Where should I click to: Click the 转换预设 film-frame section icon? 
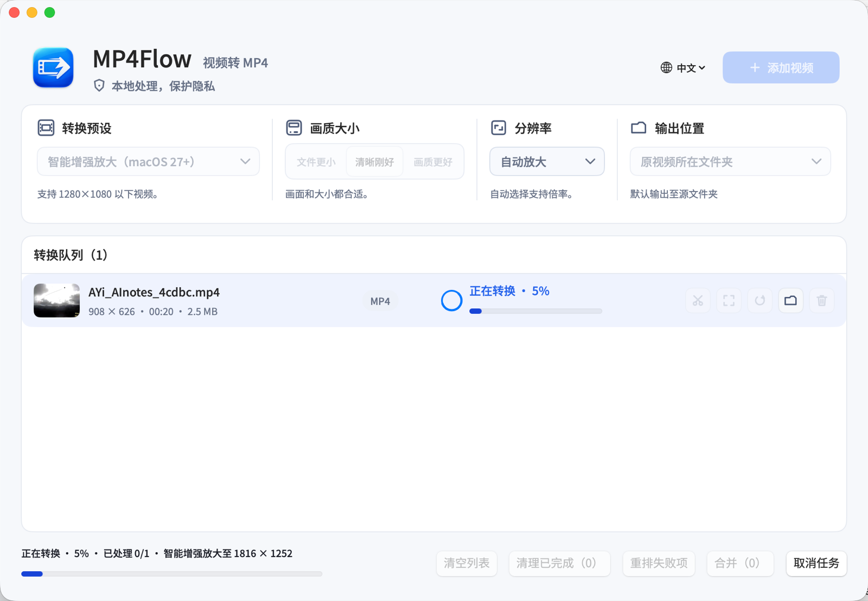pos(46,128)
